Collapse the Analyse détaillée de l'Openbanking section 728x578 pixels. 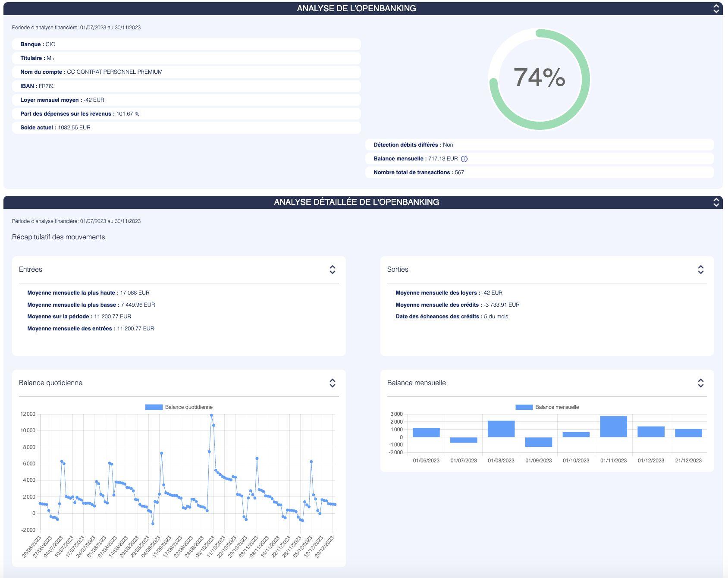click(716, 202)
